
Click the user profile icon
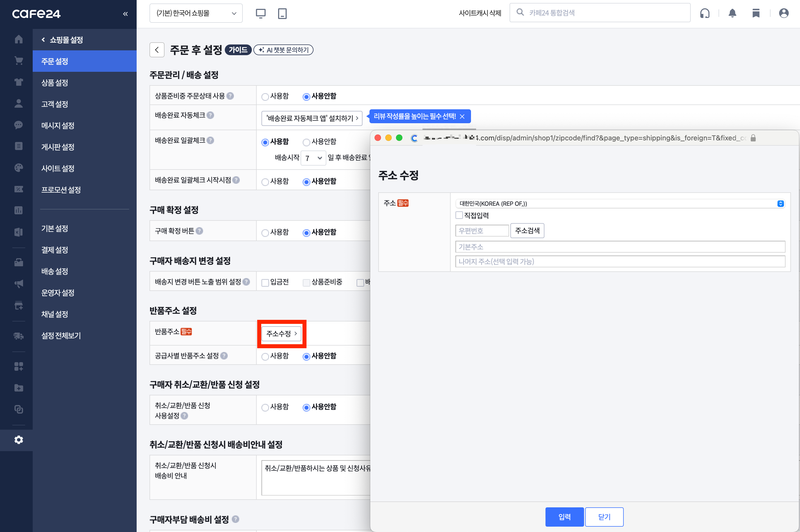pyautogui.click(x=783, y=13)
